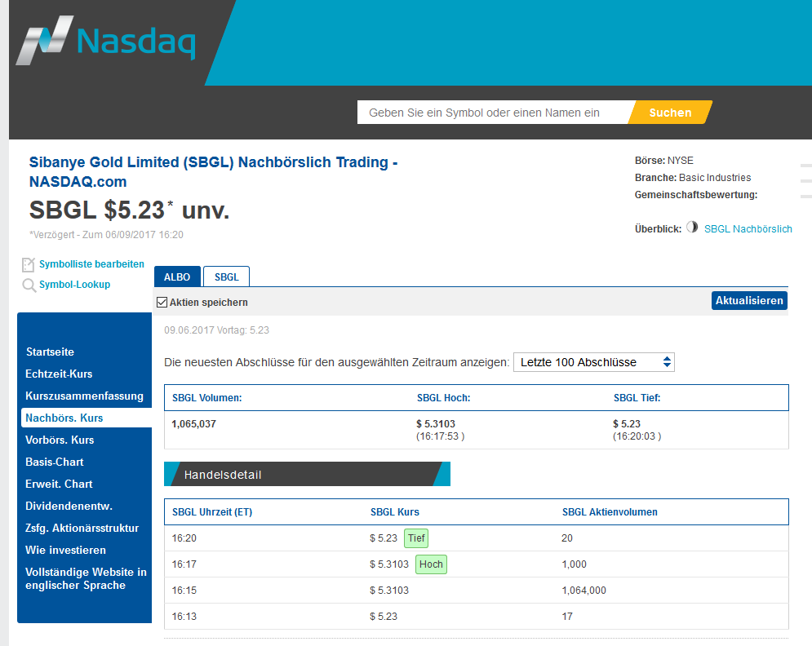
Task: Open the Letzte 100 Abschlüsse dropdown
Action: click(x=593, y=362)
